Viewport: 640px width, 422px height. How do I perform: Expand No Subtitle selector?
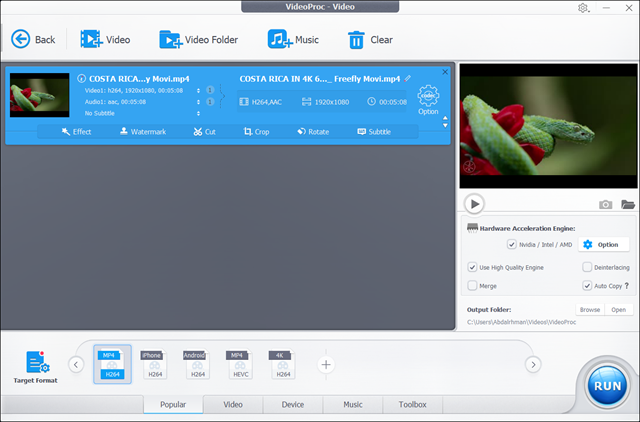coord(198,113)
